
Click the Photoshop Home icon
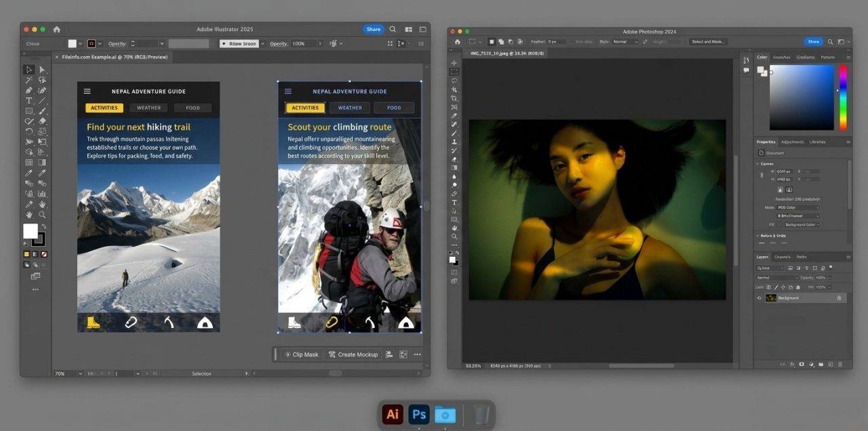coord(457,41)
